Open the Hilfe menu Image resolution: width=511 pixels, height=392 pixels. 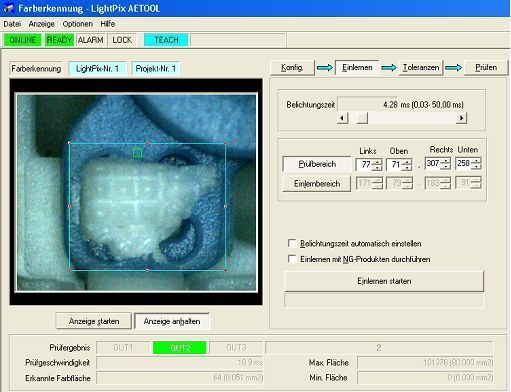(x=108, y=24)
